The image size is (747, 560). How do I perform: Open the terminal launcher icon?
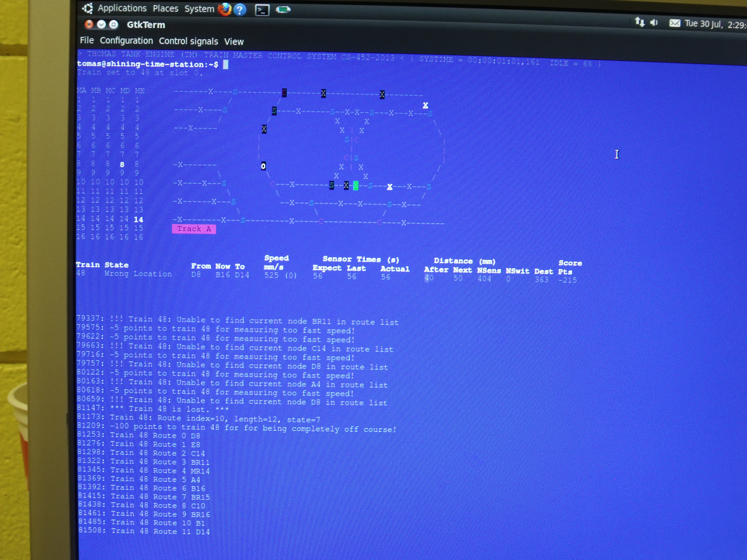(x=262, y=10)
